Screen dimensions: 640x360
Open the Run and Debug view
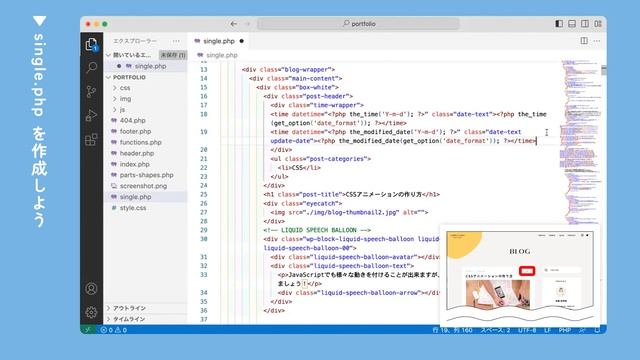(x=91, y=116)
